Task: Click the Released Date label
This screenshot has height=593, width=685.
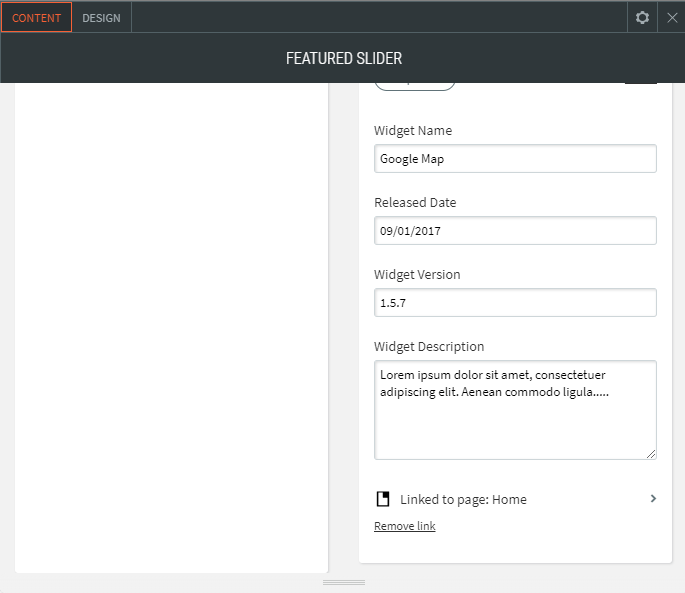Action: pyautogui.click(x=415, y=203)
